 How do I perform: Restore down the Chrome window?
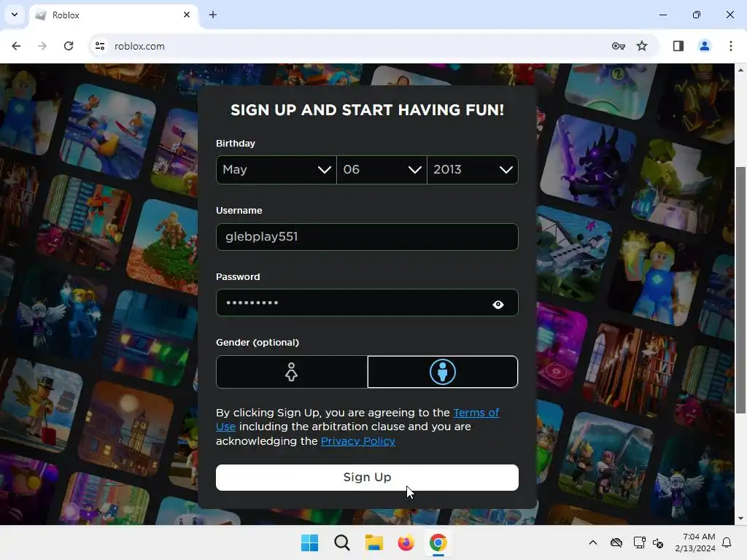pyautogui.click(x=697, y=15)
